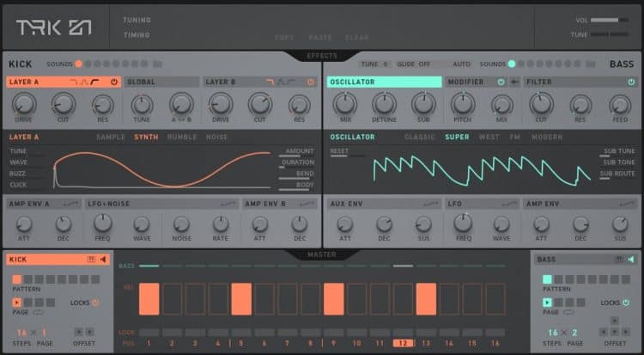Shift Bass offset up arrow
This screenshot has width=644, height=355.
coord(615,321)
